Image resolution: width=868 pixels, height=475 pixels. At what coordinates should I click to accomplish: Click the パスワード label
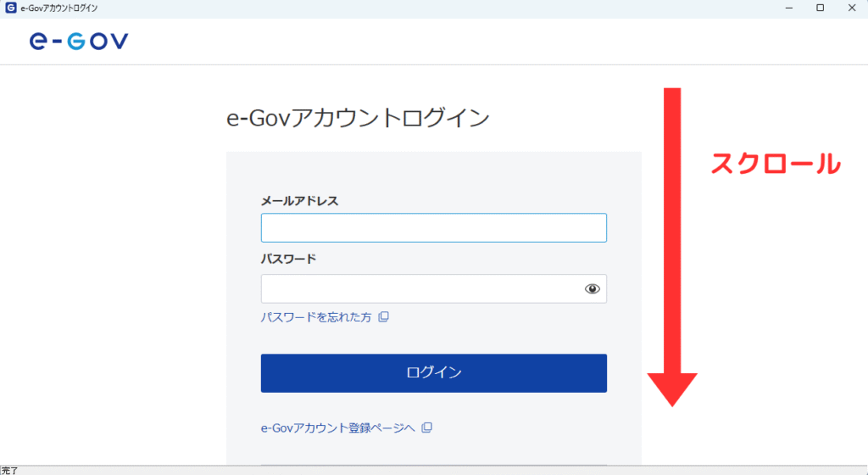tap(288, 259)
